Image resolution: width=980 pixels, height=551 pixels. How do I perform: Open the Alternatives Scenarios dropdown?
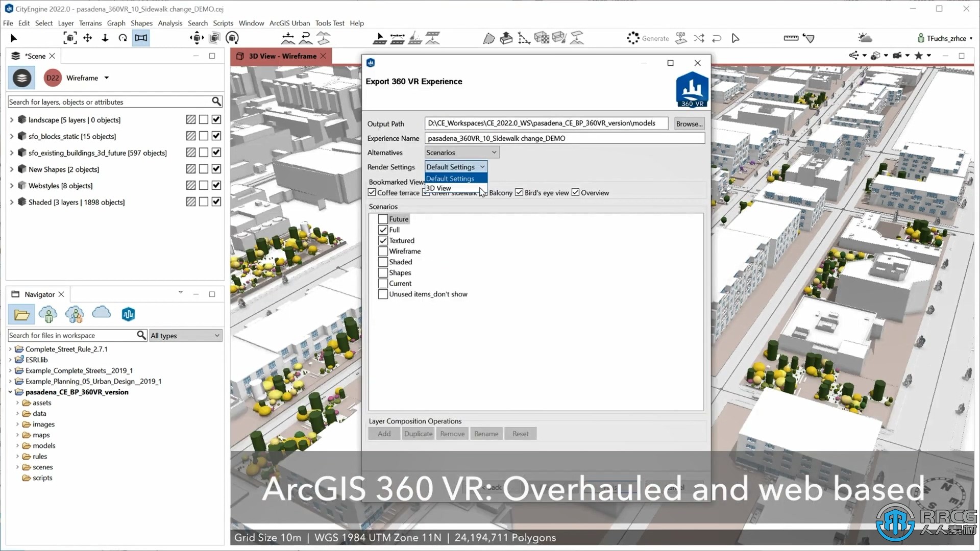pos(461,153)
